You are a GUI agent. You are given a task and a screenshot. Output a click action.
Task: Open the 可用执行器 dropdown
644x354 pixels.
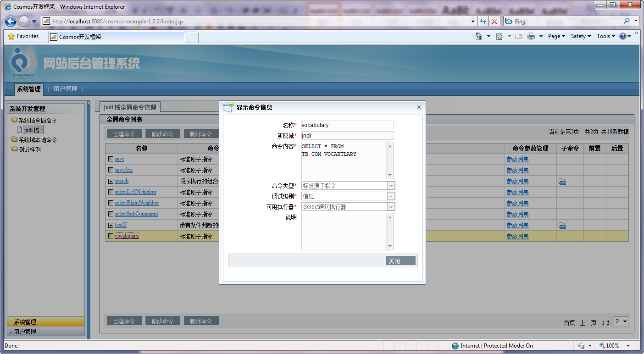point(391,207)
